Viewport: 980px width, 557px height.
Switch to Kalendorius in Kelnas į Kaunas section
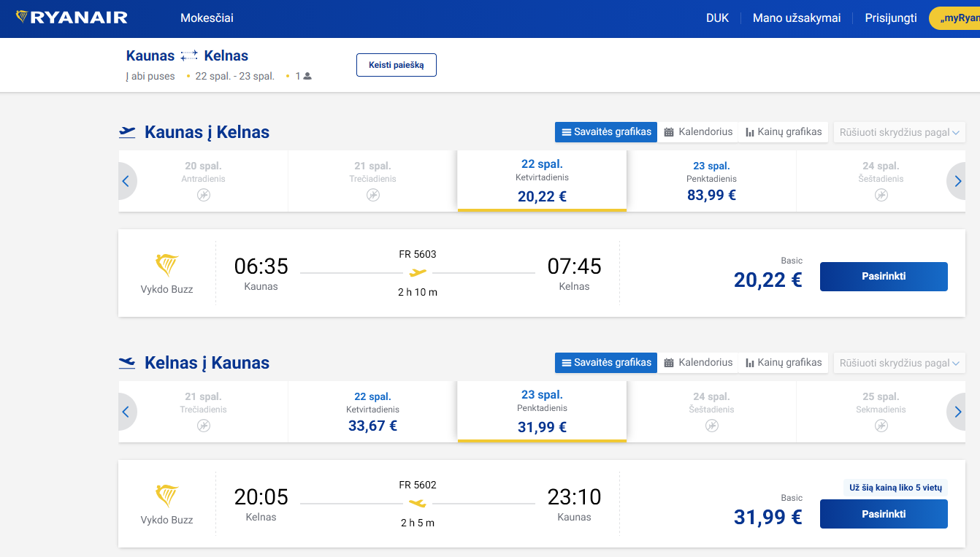[x=698, y=363]
